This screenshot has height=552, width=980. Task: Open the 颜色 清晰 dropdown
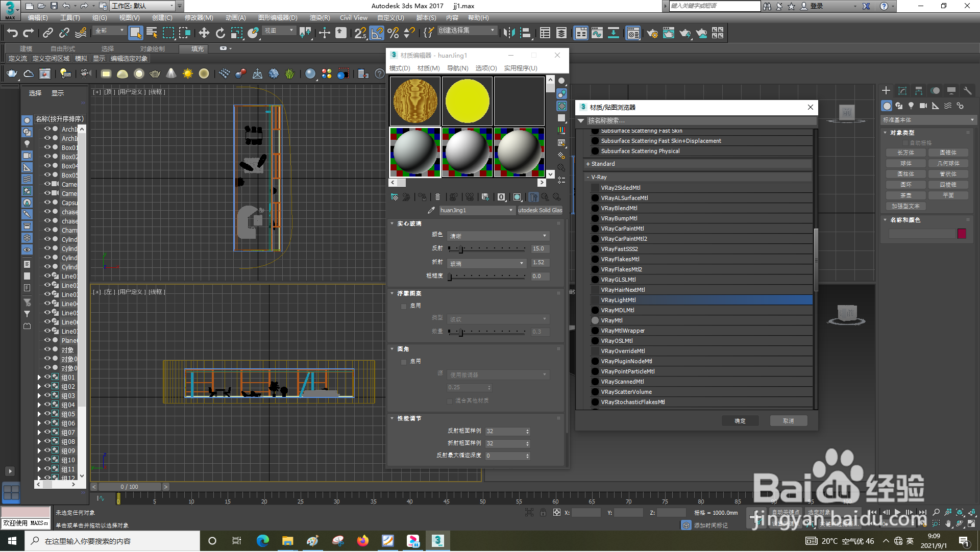(x=498, y=236)
